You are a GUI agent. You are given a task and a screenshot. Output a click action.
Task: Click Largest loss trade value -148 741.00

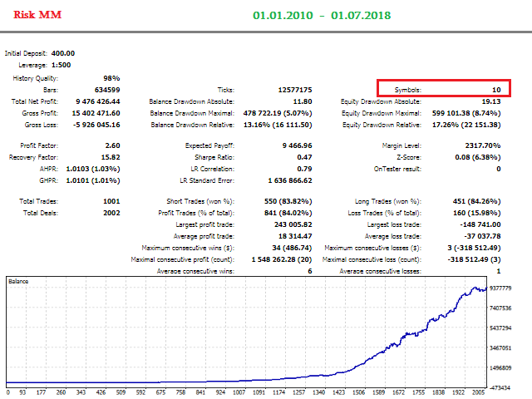480,224
